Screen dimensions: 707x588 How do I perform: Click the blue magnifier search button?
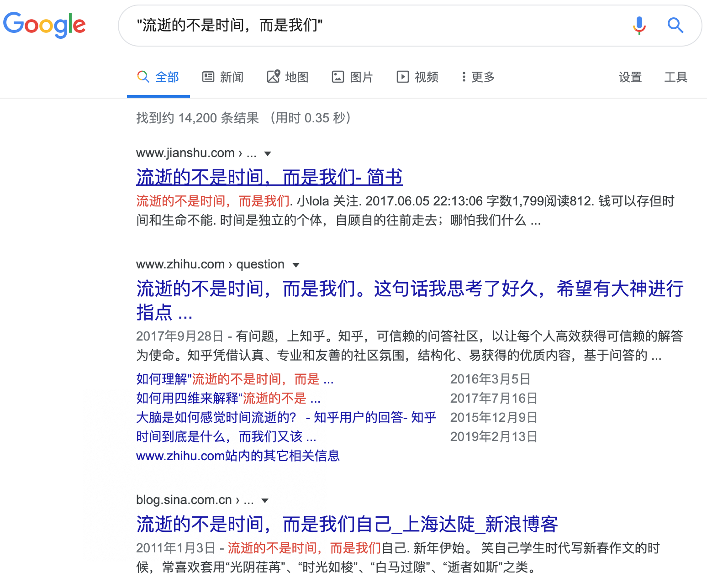pos(675,25)
